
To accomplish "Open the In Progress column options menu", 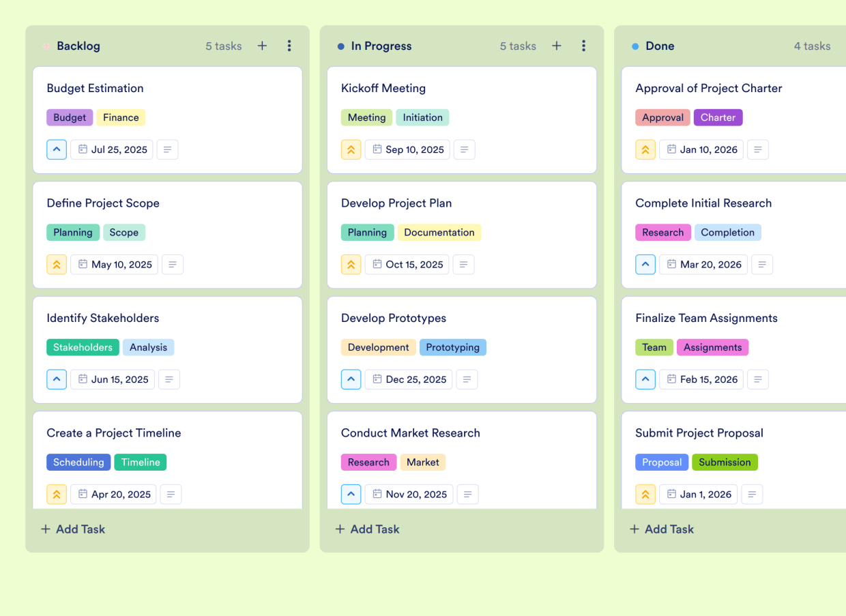I will pyautogui.click(x=583, y=46).
